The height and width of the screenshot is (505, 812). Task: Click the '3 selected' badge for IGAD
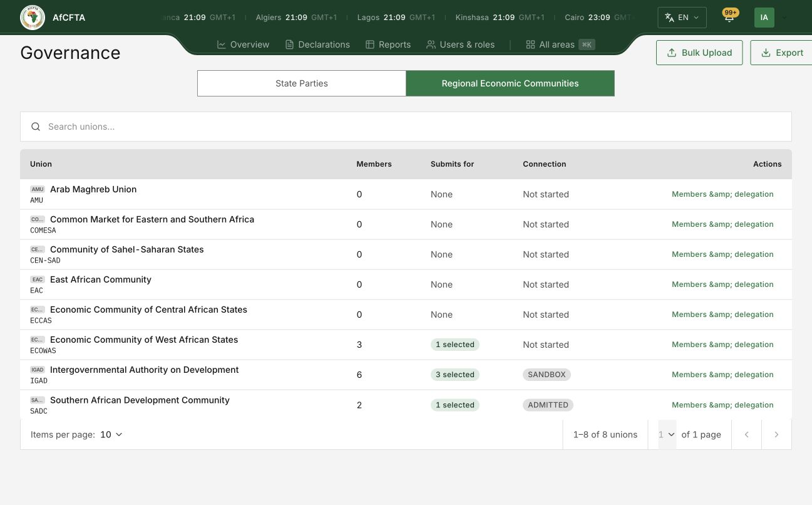pos(455,375)
